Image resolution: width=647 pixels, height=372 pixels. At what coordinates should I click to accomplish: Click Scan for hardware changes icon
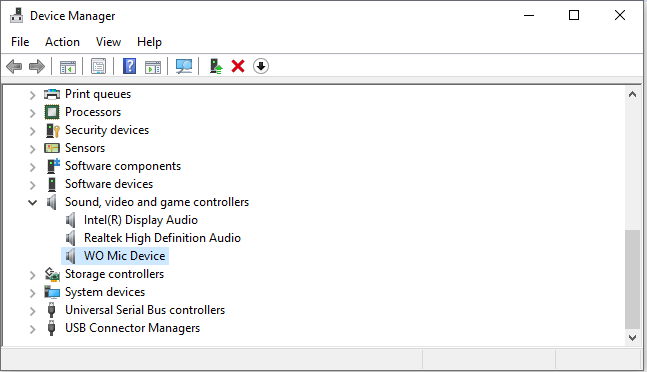(x=184, y=66)
